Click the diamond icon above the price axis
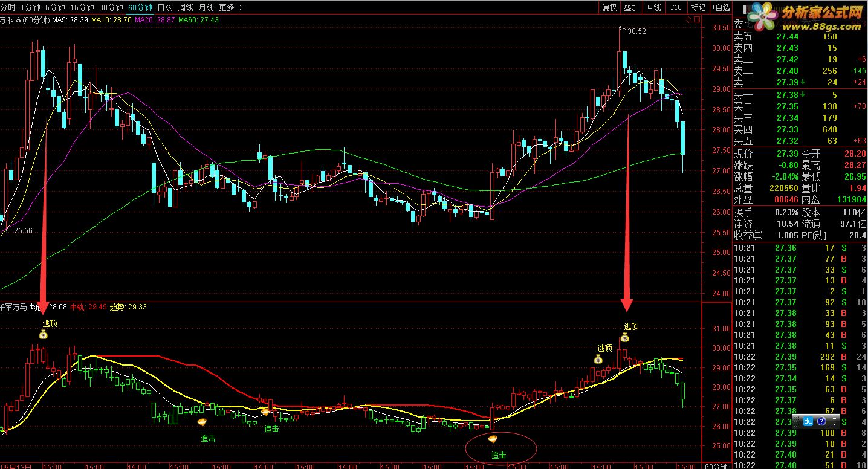The width and height of the screenshot is (868, 469). (688, 20)
